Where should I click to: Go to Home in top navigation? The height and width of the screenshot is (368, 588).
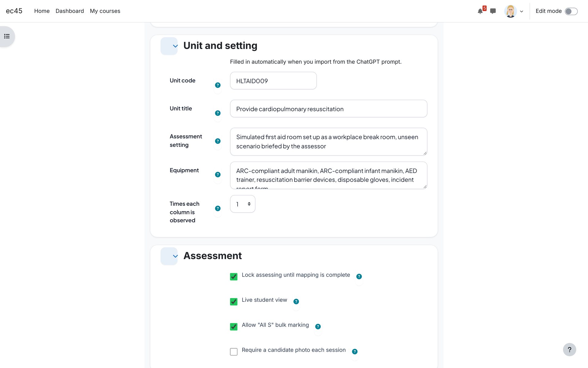42,11
